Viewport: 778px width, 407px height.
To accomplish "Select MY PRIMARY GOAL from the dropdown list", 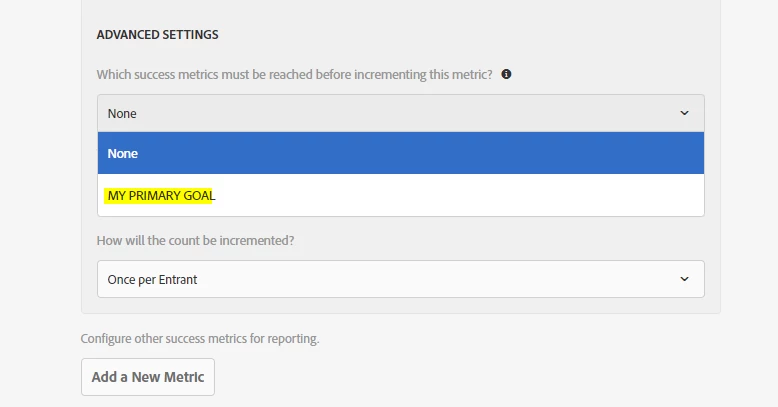I will pyautogui.click(x=401, y=195).
